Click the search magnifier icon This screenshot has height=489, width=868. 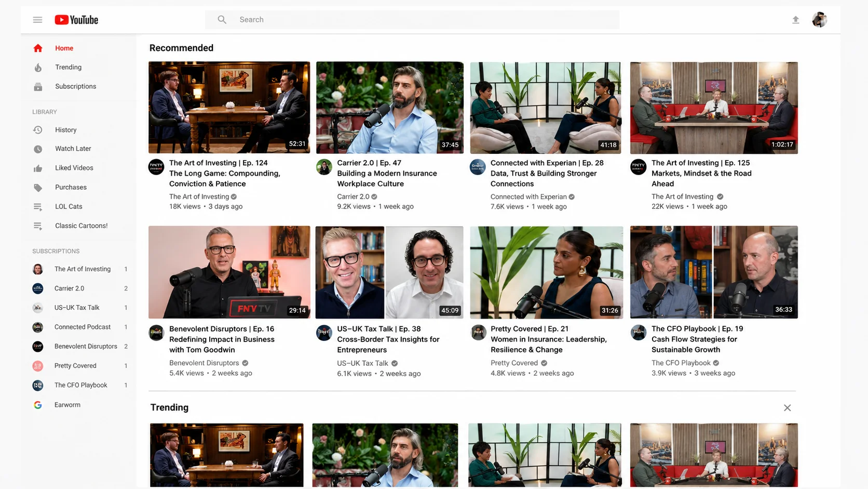(x=222, y=20)
